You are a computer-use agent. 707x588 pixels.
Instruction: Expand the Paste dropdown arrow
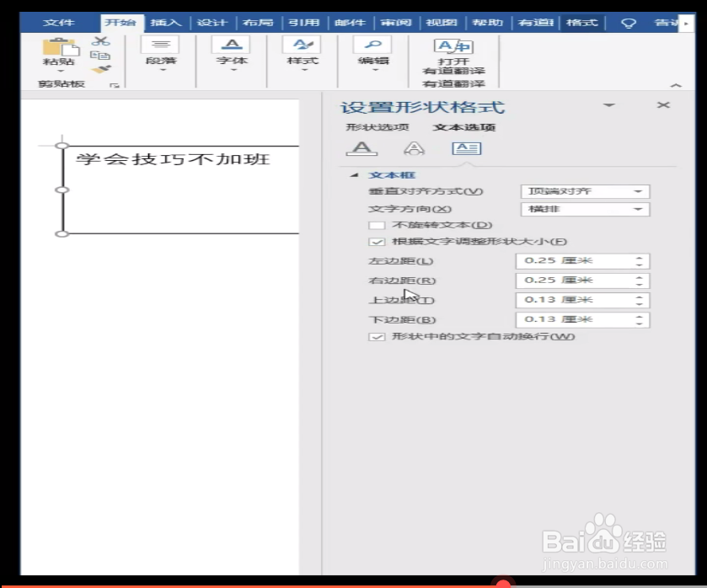click(x=61, y=72)
